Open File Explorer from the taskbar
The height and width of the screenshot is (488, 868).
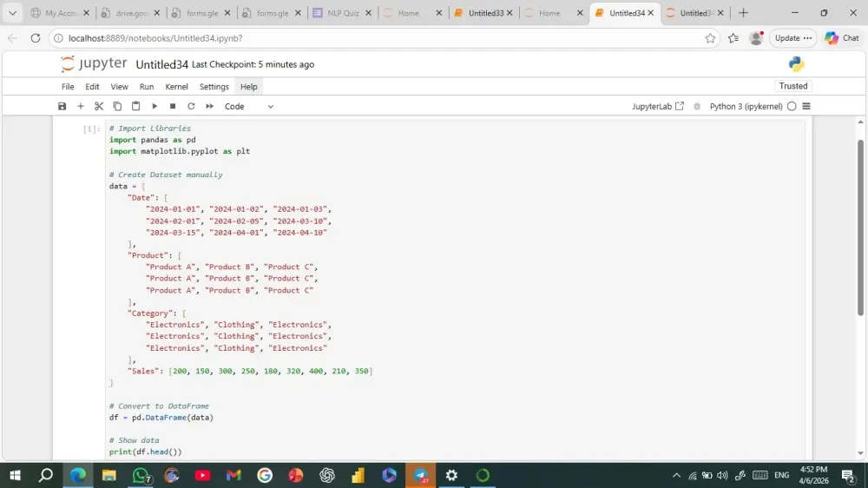(x=109, y=475)
